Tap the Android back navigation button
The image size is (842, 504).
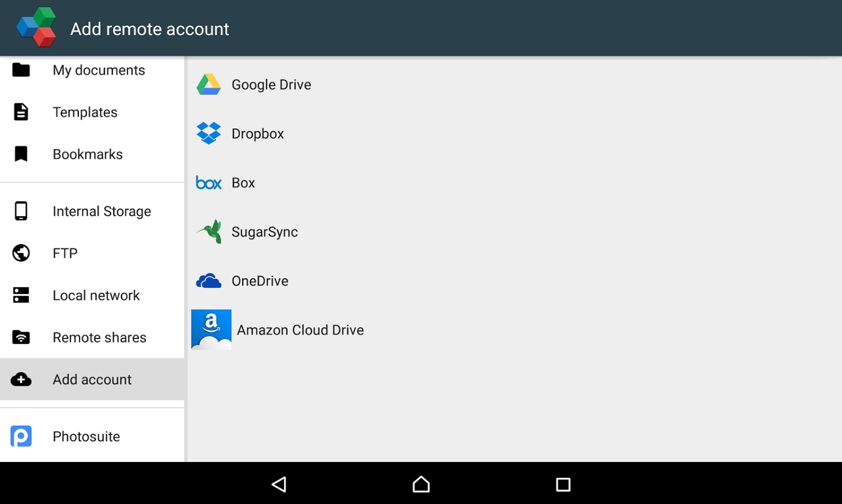click(x=279, y=484)
